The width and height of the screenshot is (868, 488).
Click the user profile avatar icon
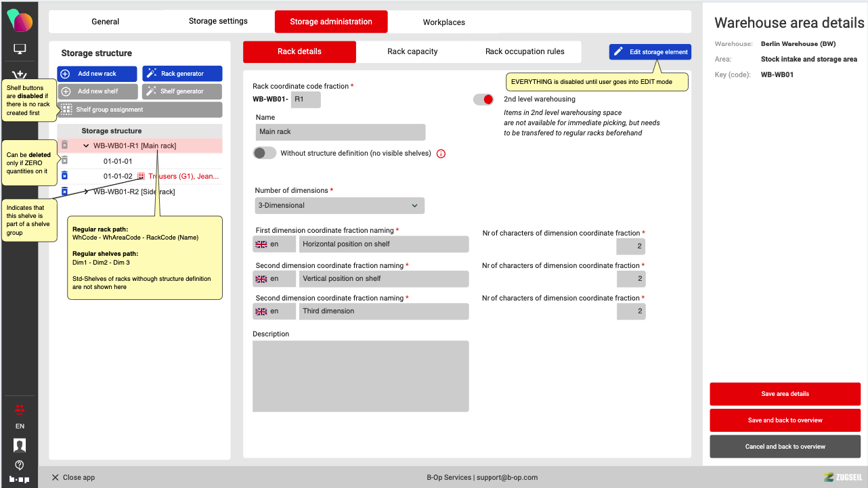tap(20, 445)
